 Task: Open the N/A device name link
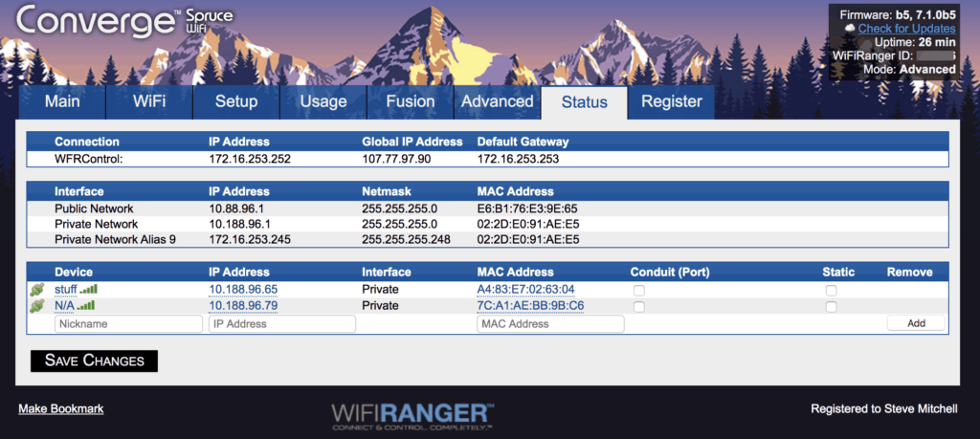tap(64, 305)
